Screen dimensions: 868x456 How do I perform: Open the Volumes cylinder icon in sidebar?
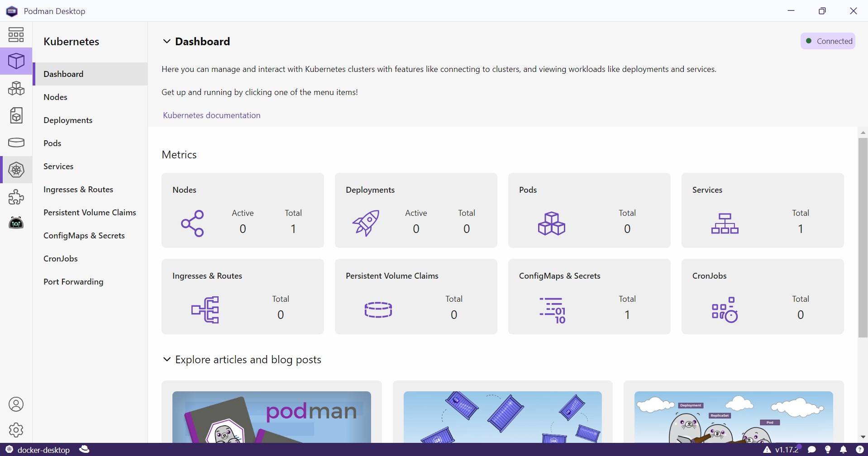pyautogui.click(x=16, y=142)
